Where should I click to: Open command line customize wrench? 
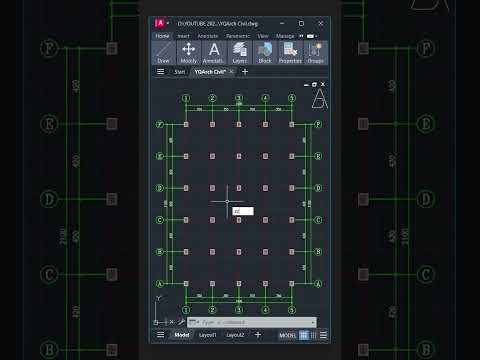click(181, 322)
